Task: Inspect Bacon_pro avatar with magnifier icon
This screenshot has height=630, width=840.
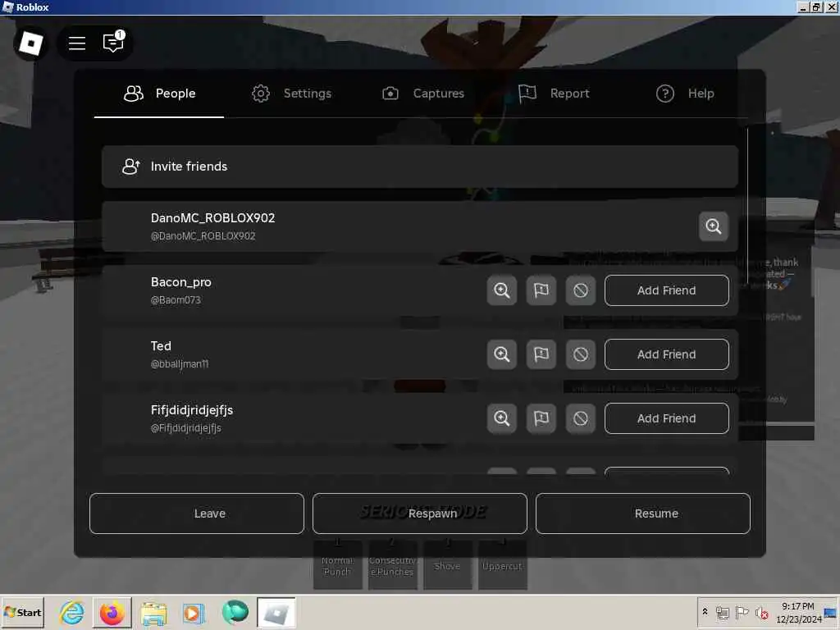Action: pyautogui.click(x=501, y=290)
